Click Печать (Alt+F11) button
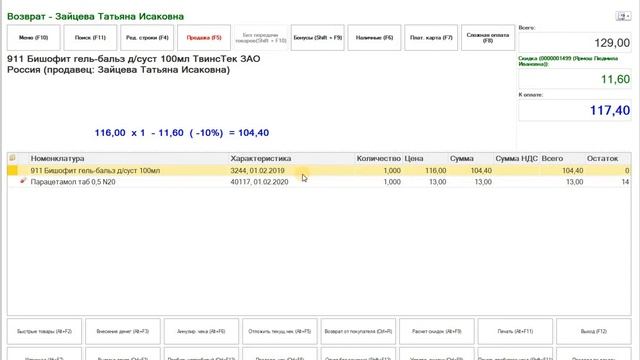 click(x=515, y=331)
